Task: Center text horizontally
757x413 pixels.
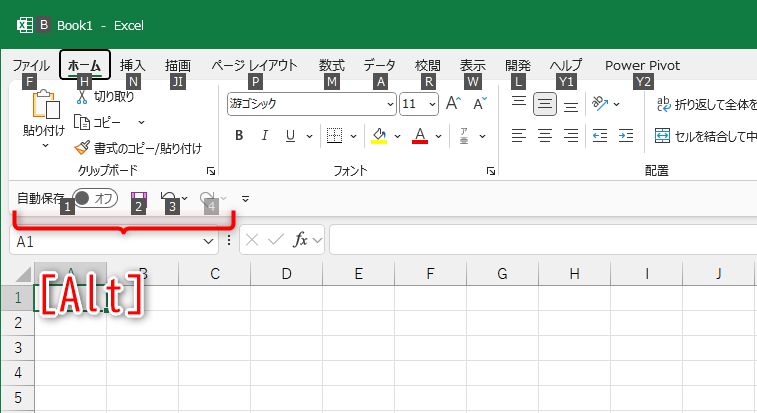Action: tap(545, 136)
